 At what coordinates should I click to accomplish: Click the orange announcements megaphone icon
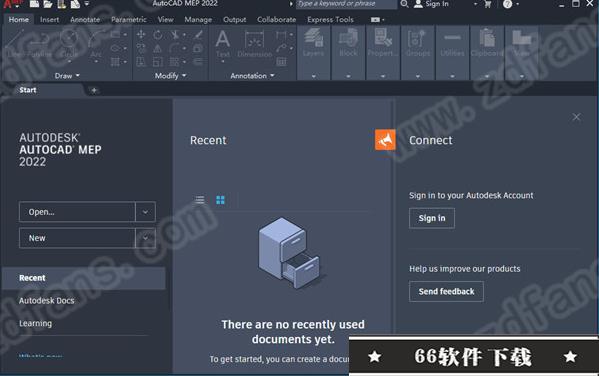pos(385,140)
